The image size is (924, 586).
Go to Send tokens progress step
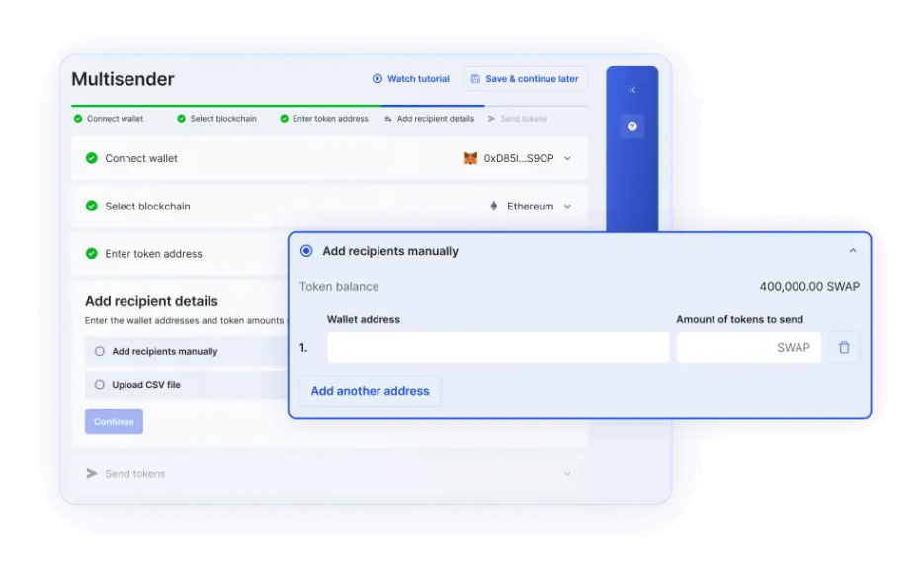tap(518, 119)
